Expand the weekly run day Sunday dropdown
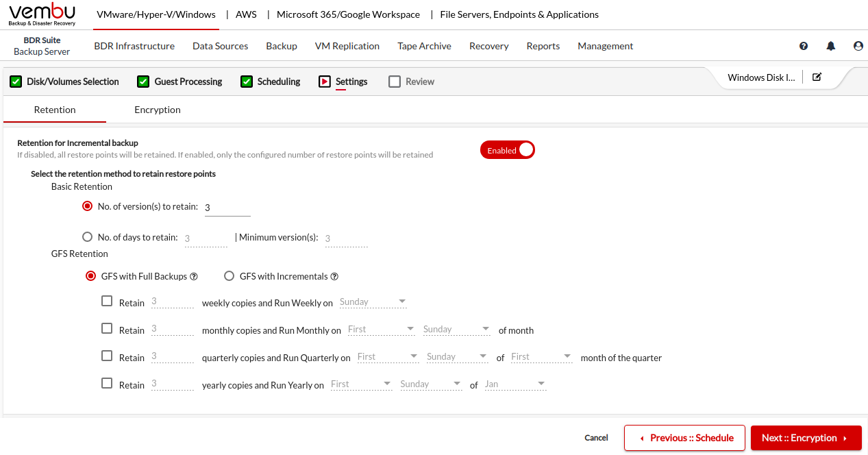Screen dimensions: 868x455 click(x=373, y=302)
